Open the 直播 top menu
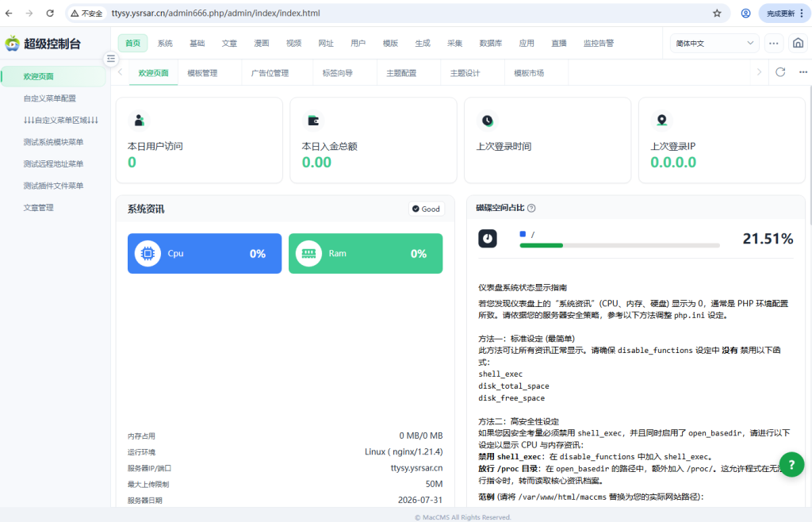 [559, 44]
